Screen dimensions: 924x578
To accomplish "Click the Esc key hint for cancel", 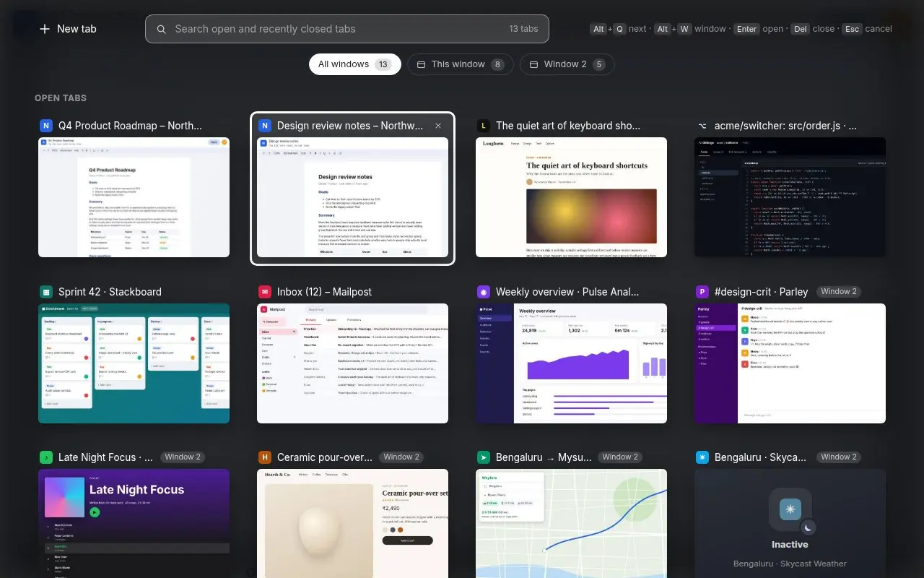I will click(853, 29).
